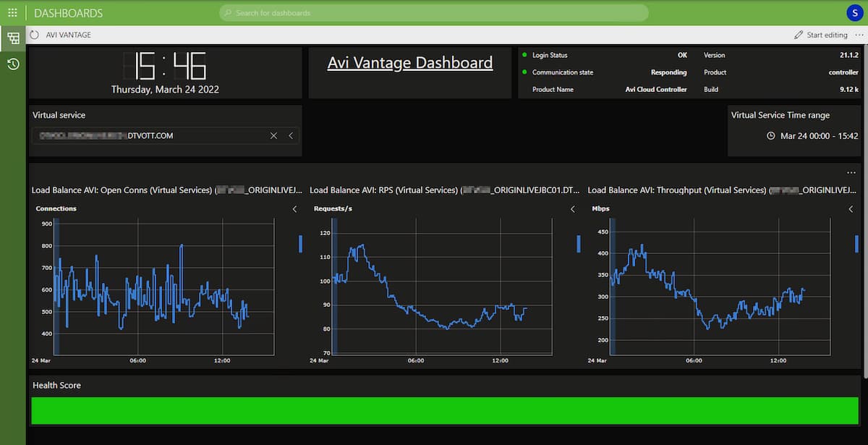Click the pencil icon for Start editing

click(799, 35)
